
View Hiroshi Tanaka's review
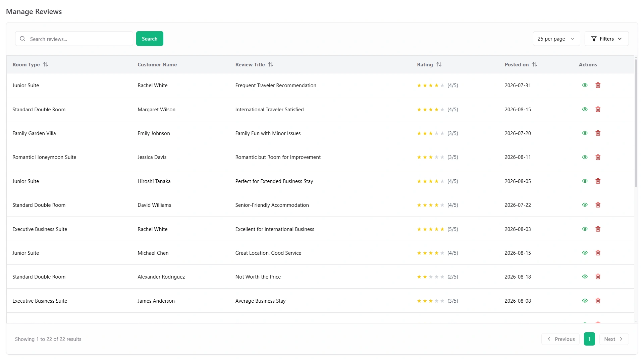(585, 181)
